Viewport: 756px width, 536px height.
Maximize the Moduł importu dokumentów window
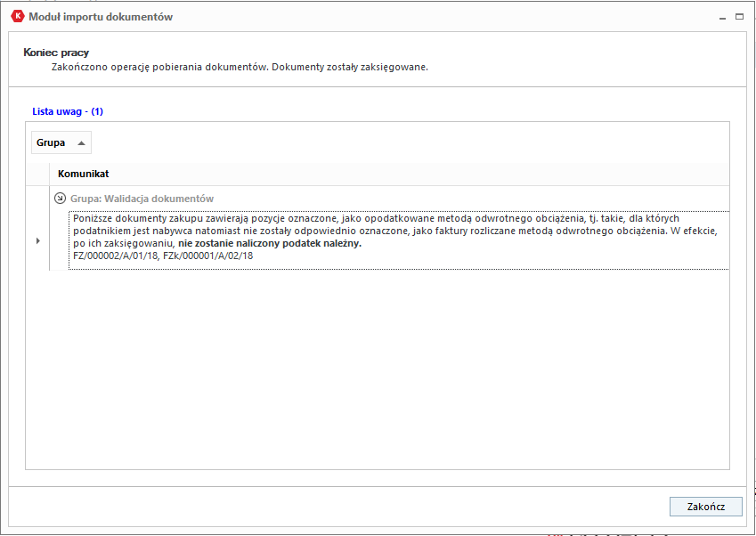click(x=740, y=16)
